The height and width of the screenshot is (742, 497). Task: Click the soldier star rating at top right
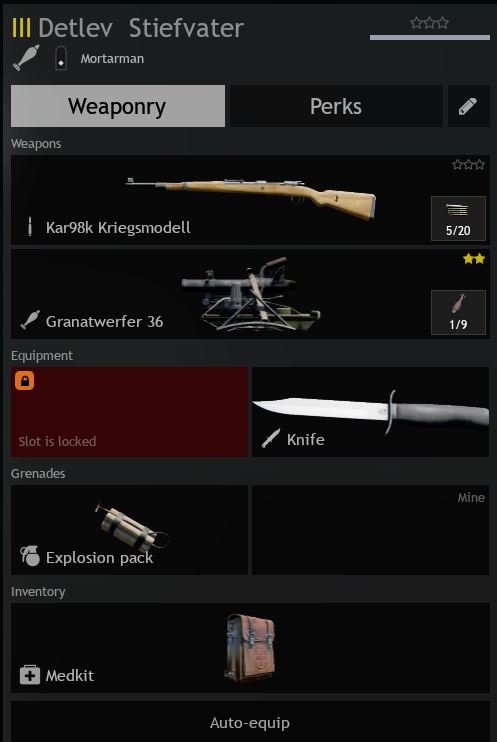pyautogui.click(x=429, y=23)
